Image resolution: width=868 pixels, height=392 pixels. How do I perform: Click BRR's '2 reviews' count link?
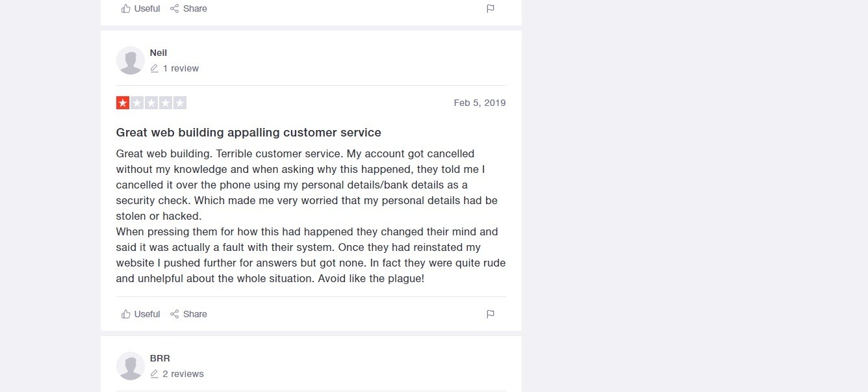click(x=183, y=374)
